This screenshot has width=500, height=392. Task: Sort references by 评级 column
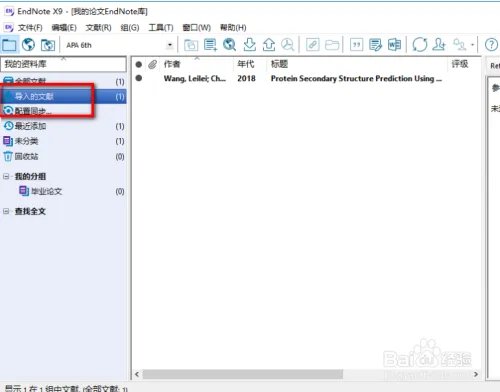(460, 64)
